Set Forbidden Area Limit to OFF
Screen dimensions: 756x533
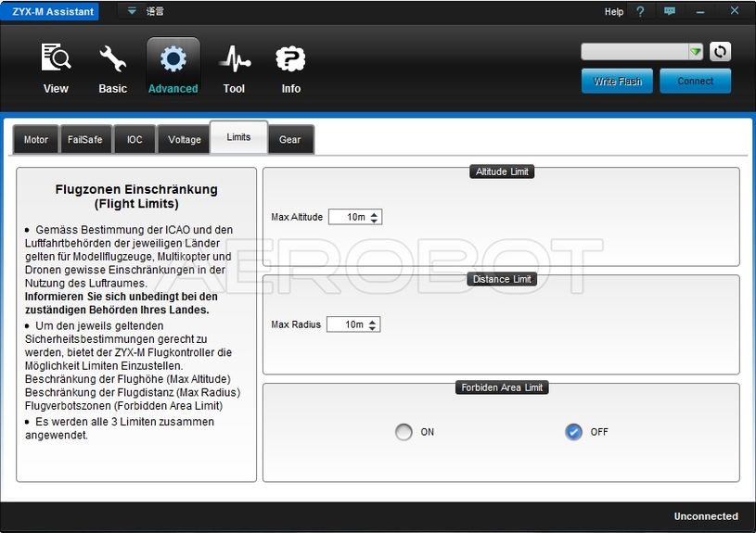tap(573, 432)
